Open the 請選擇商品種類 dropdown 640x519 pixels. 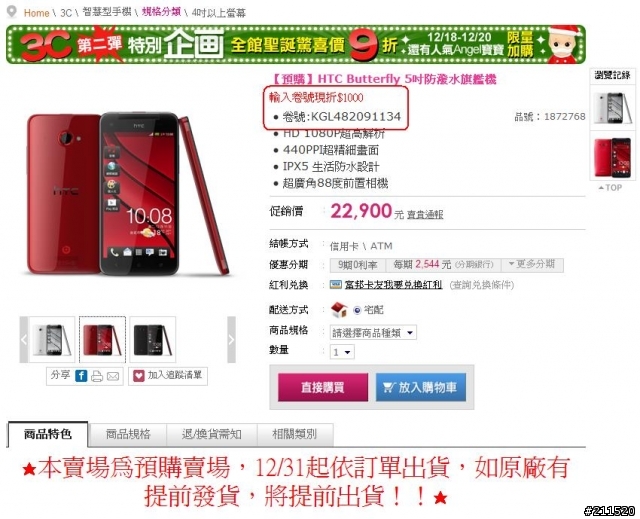[x=373, y=333]
